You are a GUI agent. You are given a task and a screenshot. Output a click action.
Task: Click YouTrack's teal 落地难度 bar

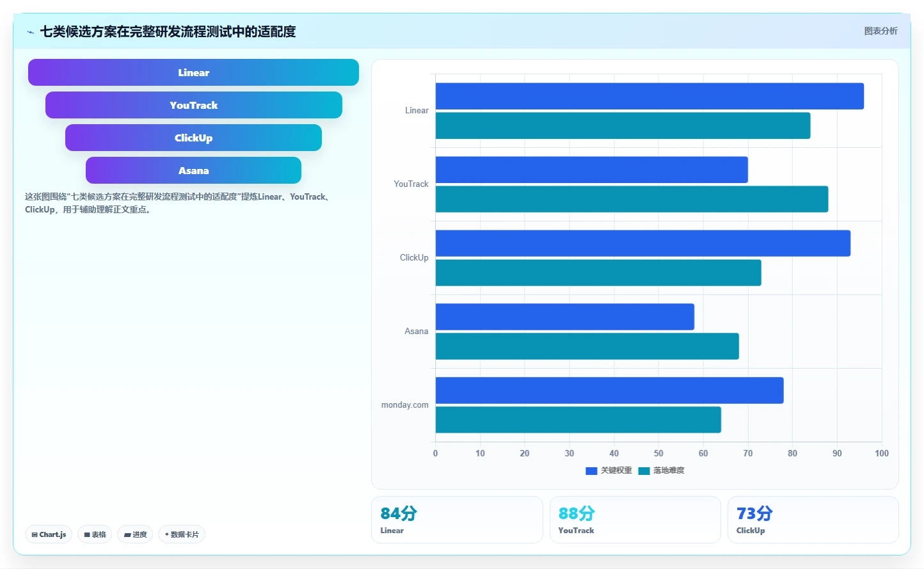tap(632, 199)
